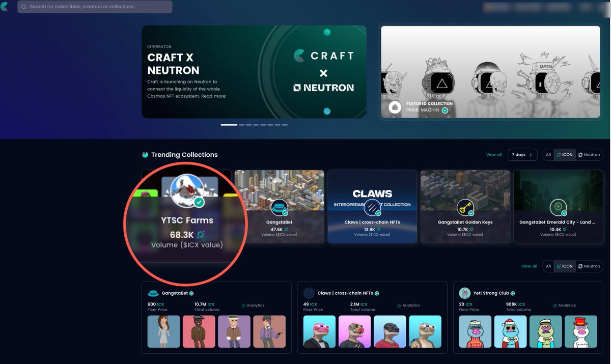This screenshot has height=364, width=611.
Task: Open the Claws cross-chain NFTs collection name link
Action: click(345, 293)
